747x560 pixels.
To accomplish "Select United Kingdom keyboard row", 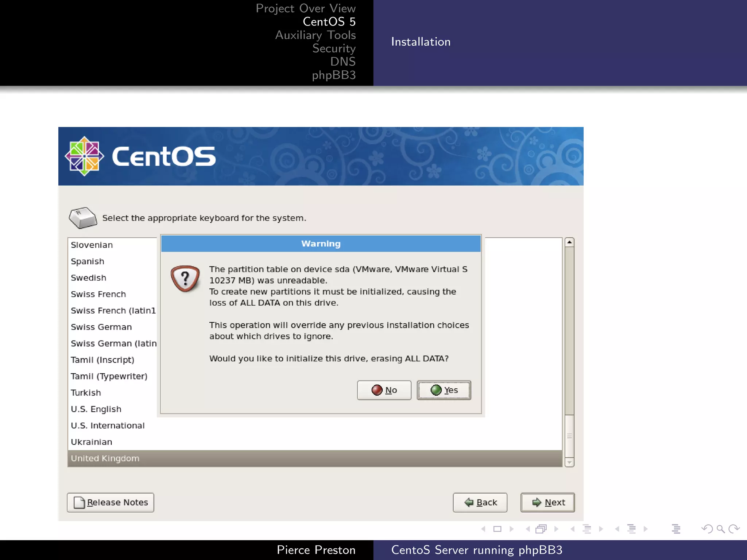I will (x=315, y=458).
